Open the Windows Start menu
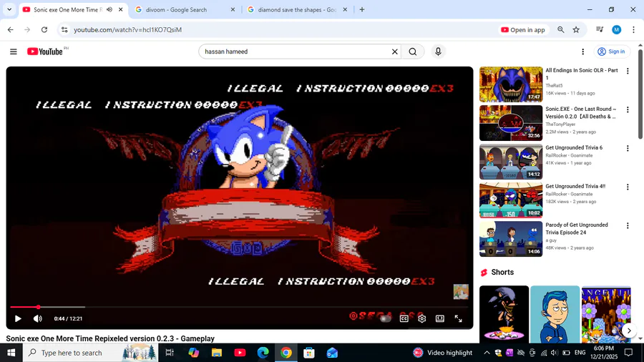This screenshot has height=362, width=644. point(11,353)
